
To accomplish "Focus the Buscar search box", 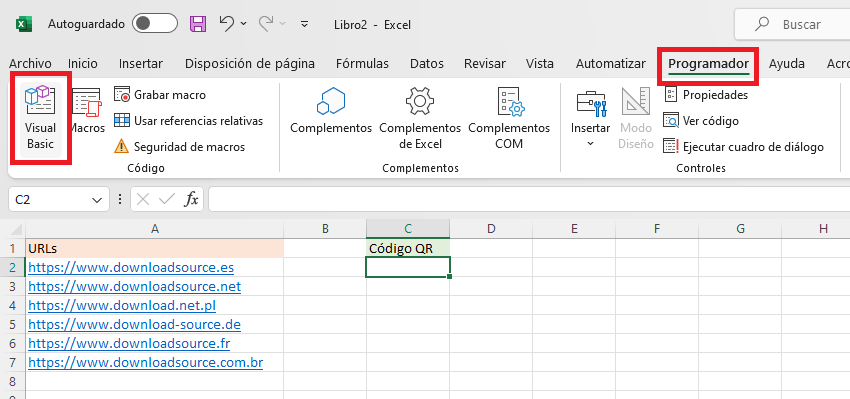I will pos(793,24).
